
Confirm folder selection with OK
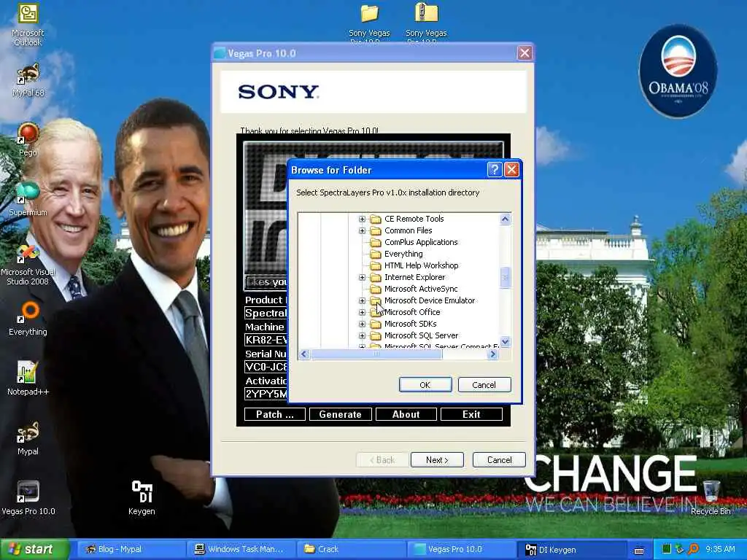pyautogui.click(x=425, y=385)
